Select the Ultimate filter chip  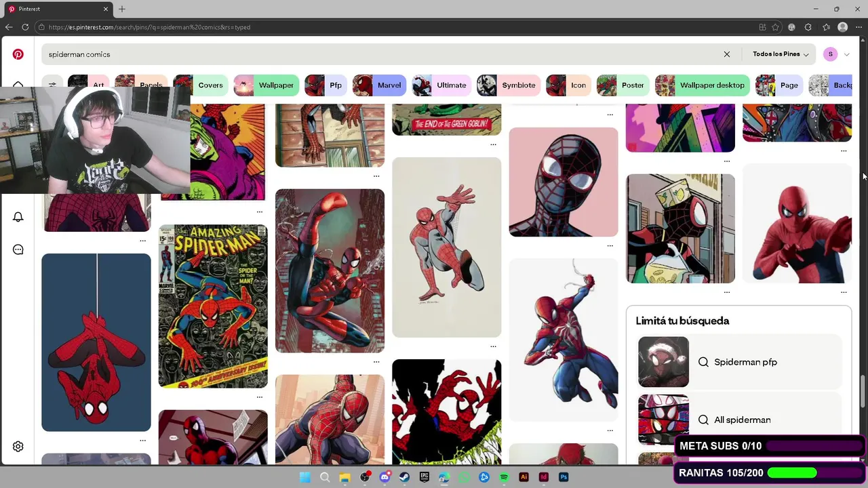441,85
